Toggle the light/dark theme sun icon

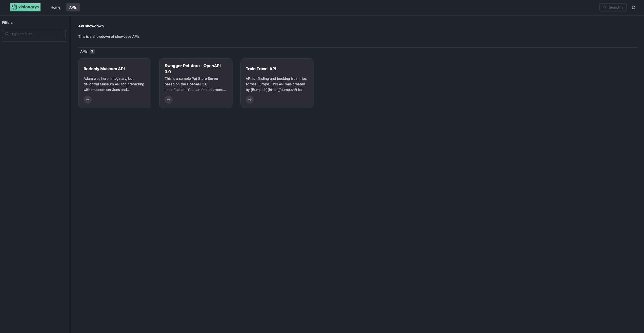(x=633, y=7)
